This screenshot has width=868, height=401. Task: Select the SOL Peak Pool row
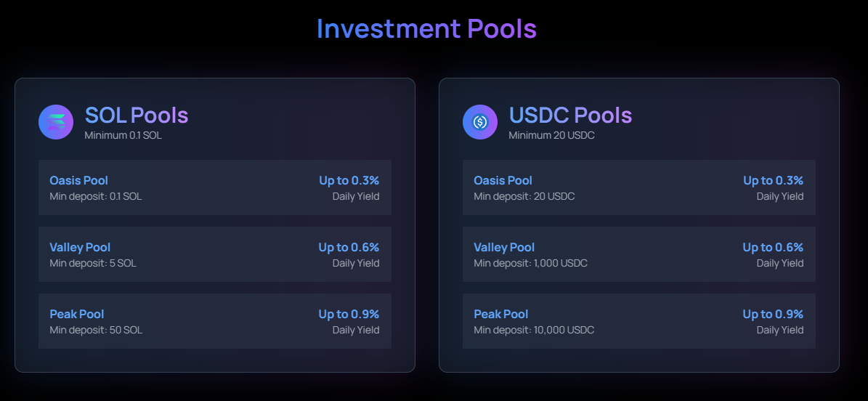click(215, 321)
